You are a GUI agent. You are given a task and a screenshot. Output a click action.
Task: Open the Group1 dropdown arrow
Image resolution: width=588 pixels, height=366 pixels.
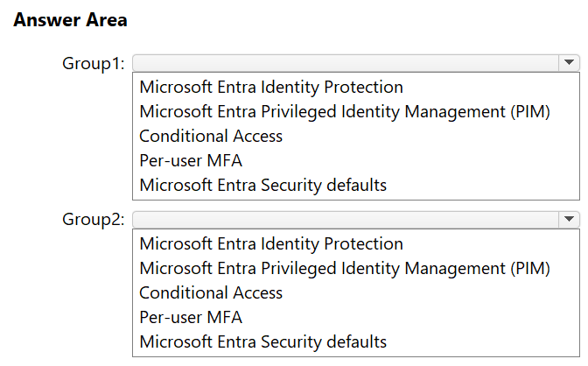(x=569, y=63)
